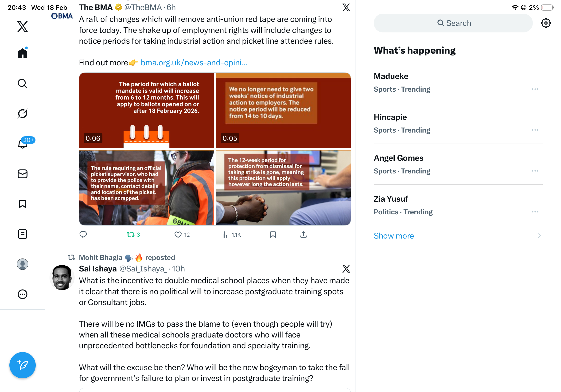561x392 pixels.
Task: Open more options for Zia Yusuf trend
Action: tap(535, 212)
